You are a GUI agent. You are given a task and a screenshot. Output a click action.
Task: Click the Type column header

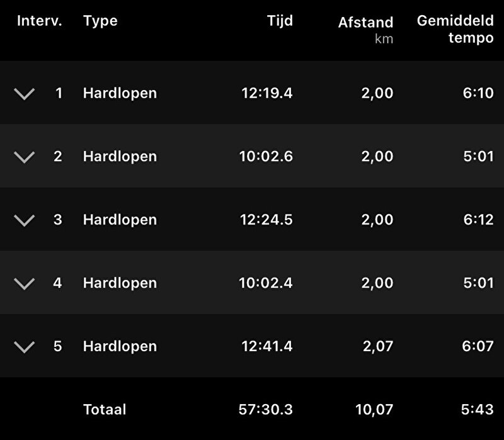[100, 21]
